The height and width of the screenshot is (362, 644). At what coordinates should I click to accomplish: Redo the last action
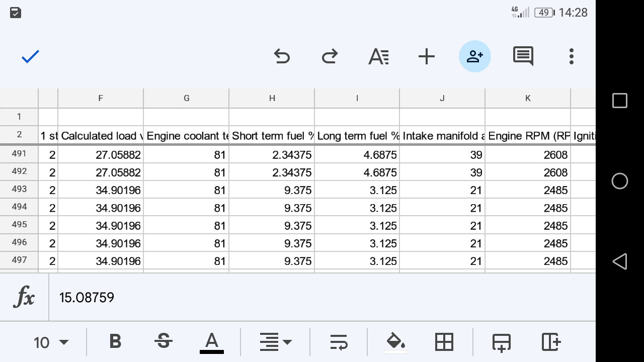pyautogui.click(x=330, y=56)
